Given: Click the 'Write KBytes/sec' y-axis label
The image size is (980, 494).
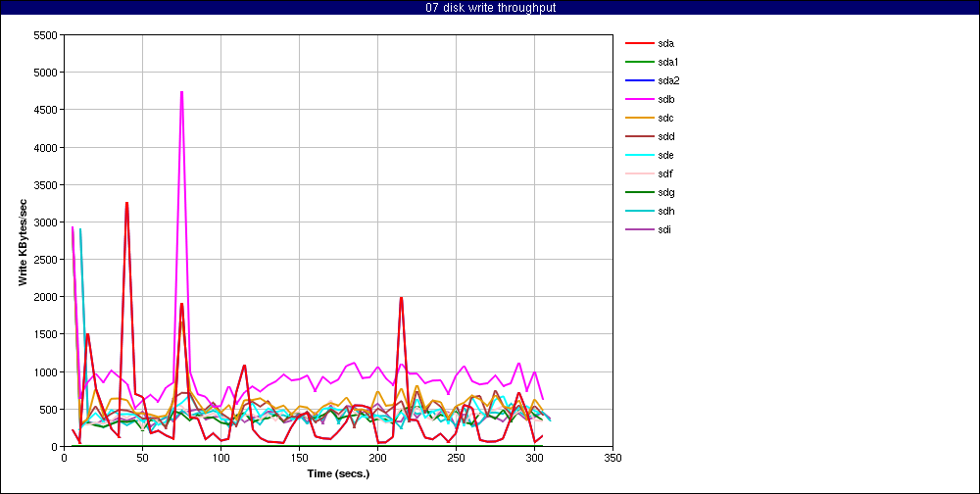Looking at the screenshot, I should click(23, 241).
